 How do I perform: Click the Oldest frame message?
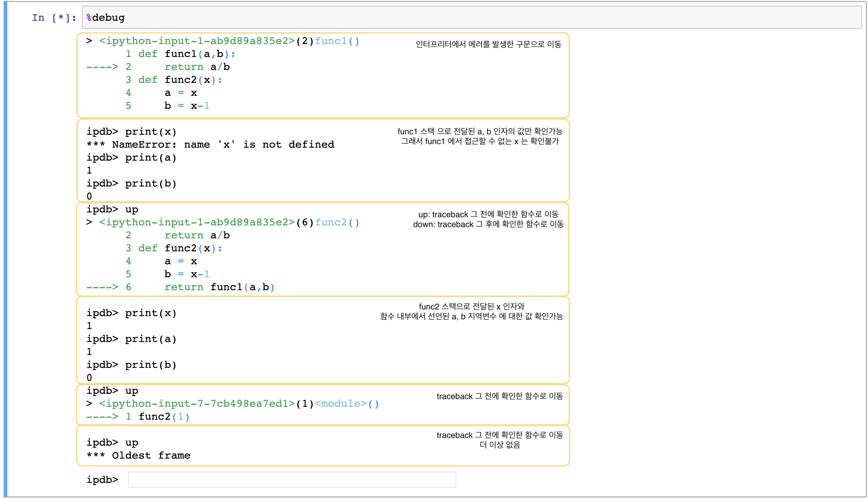[x=138, y=455]
